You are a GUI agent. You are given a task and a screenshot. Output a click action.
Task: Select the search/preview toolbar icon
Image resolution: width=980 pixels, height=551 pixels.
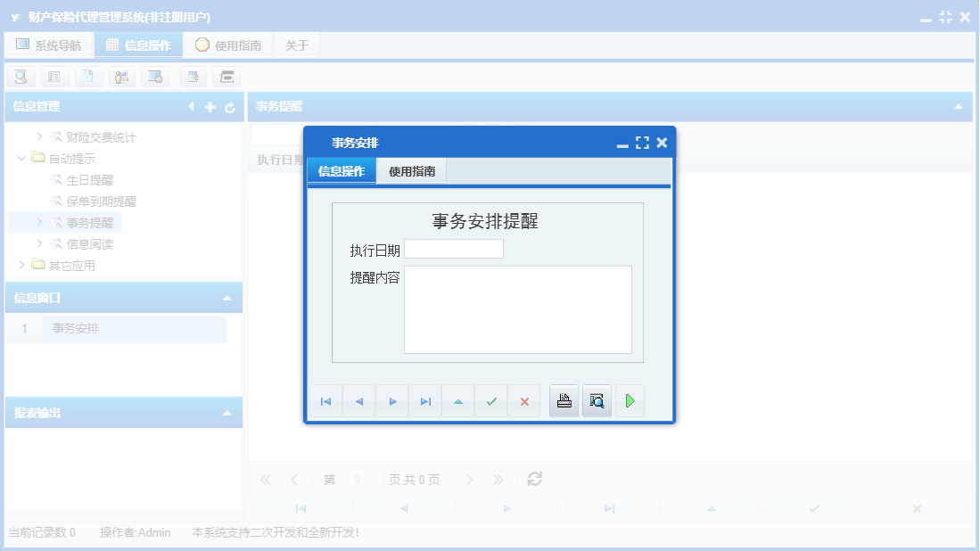pyautogui.click(x=21, y=77)
